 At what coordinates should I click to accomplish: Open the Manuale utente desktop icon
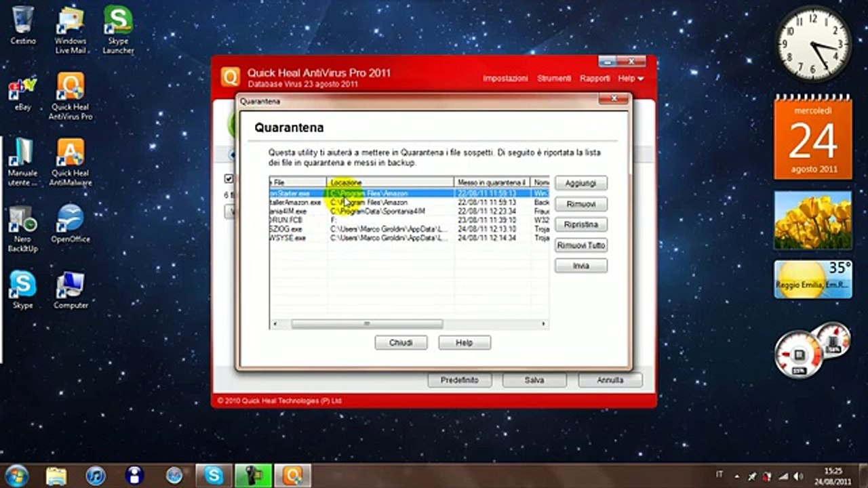[23, 163]
